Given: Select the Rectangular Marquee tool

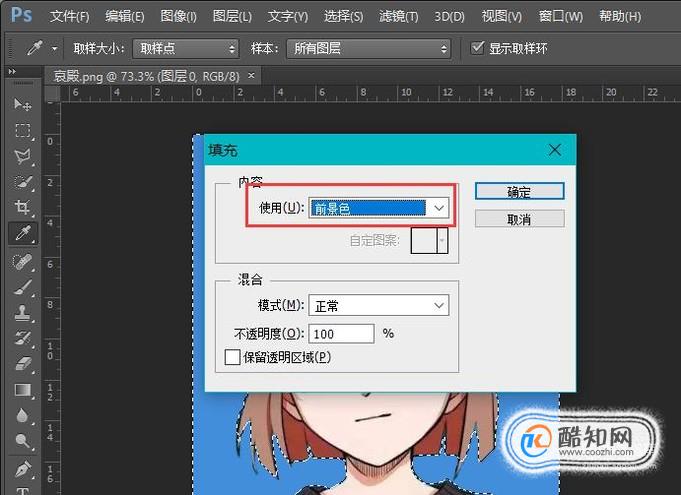Looking at the screenshot, I should click(23, 130).
